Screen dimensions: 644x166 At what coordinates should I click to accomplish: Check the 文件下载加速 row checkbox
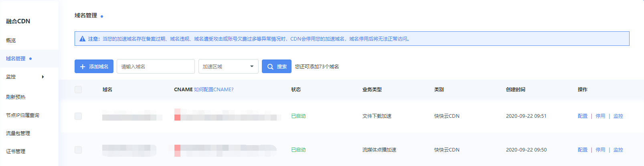click(78, 116)
